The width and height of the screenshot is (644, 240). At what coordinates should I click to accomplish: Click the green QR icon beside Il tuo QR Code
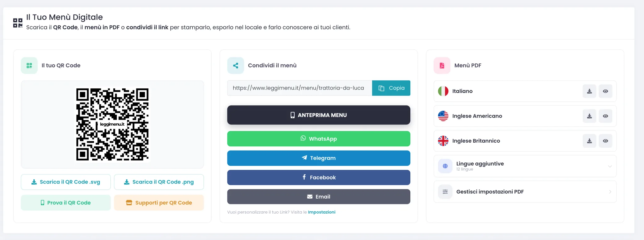29,65
